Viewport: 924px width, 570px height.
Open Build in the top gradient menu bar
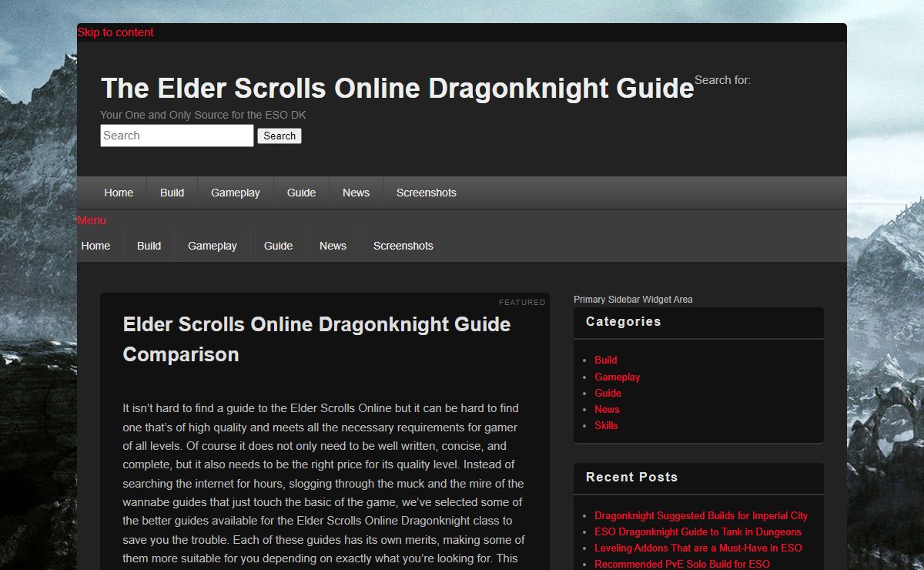(x=172, y=193)
